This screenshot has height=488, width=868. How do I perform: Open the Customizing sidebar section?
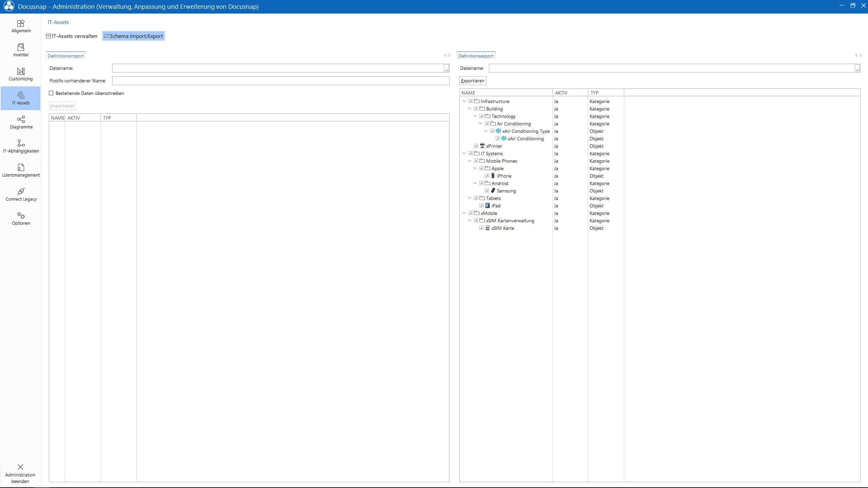pos(21,75)
